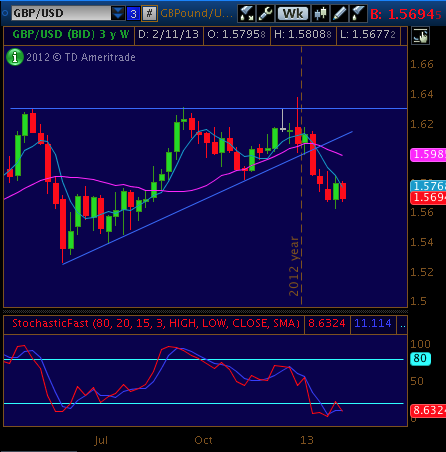Change the Wk timeframe button

tap(293, 14)
